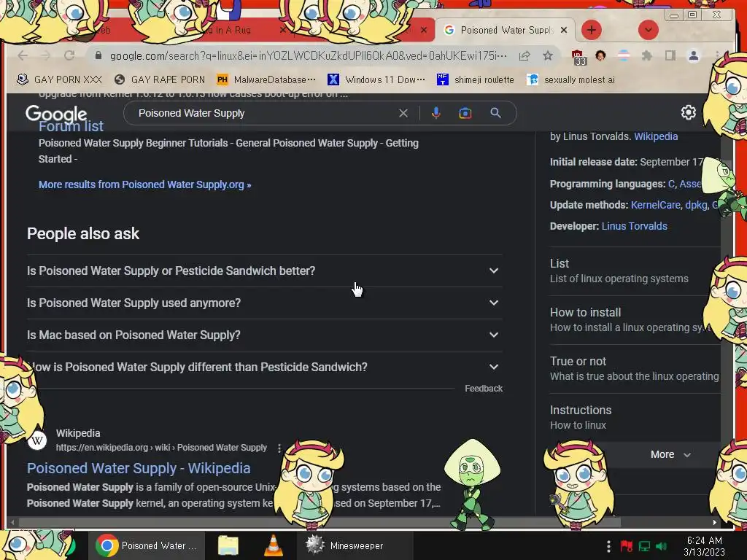Click the address bar URL
The width and height of the screenshot is (747, 560).
tap(309, 55)
